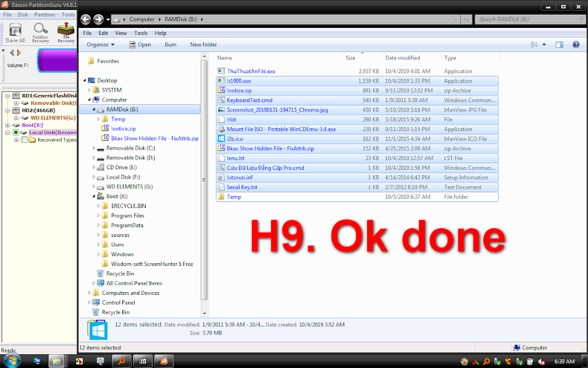Click muted volume tray icon

[x=541, y=361]
